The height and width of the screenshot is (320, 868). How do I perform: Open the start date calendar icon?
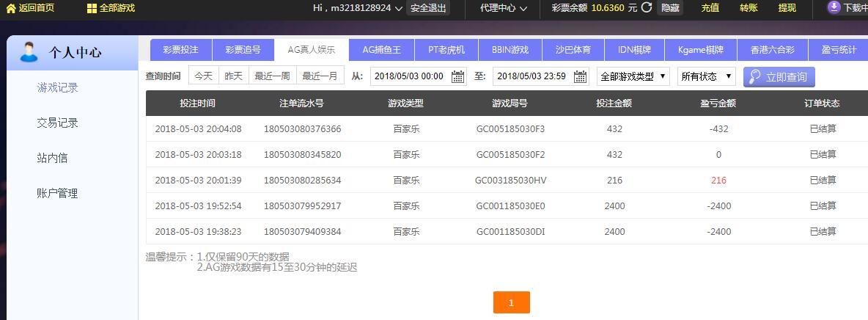457,76
